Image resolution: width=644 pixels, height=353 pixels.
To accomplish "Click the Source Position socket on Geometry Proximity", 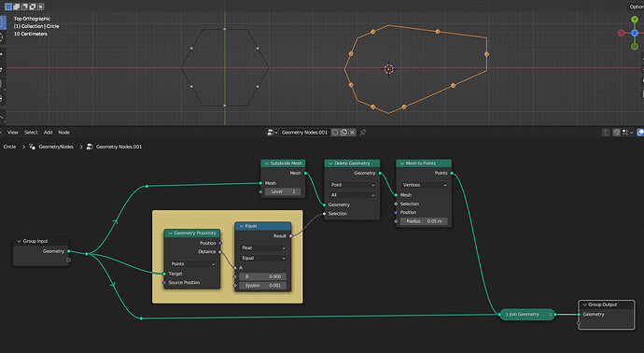I will [x=164, y=283].
